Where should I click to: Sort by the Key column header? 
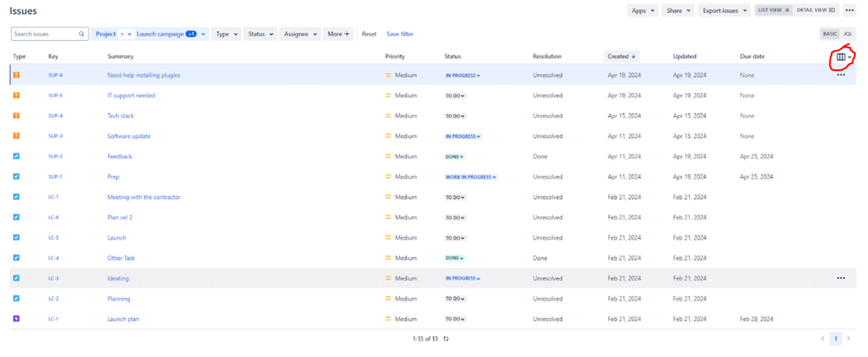[x=53, y=56]
